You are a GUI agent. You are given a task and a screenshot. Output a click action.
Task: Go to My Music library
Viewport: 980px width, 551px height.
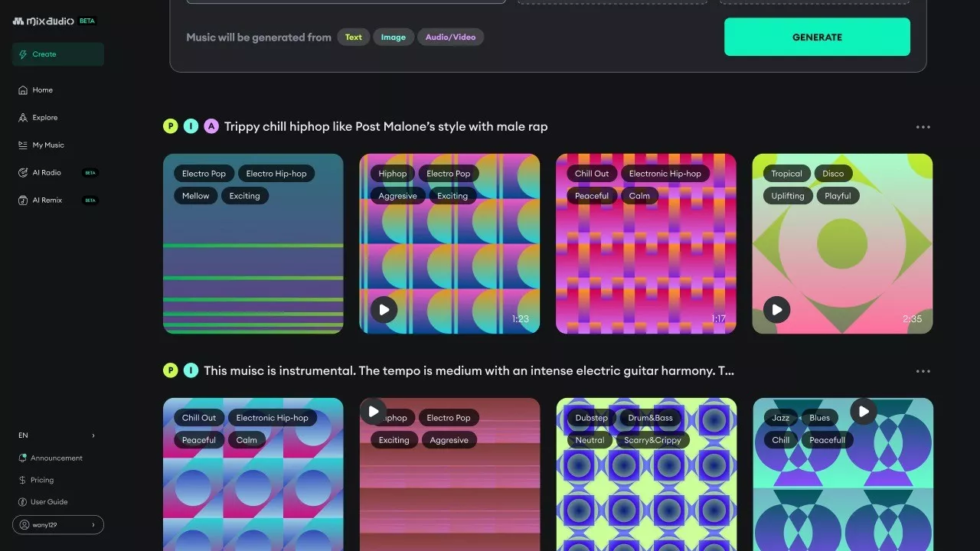point(47,145)
